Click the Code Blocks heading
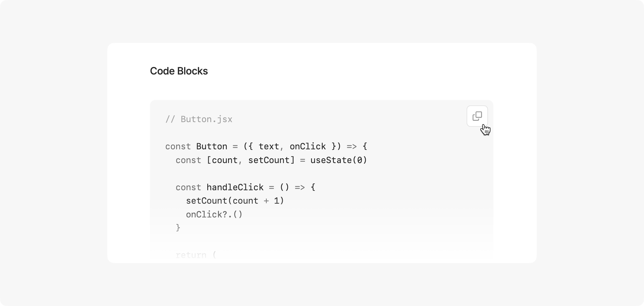Screen dimensions: 644x306 pyautogui.click(x=179, y=71)
